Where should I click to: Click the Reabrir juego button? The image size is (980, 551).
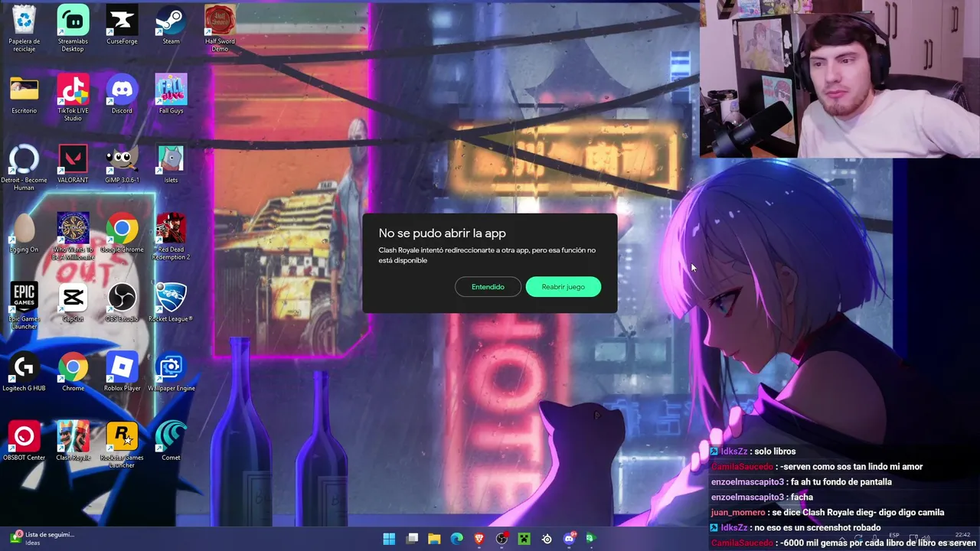point(563,287)
